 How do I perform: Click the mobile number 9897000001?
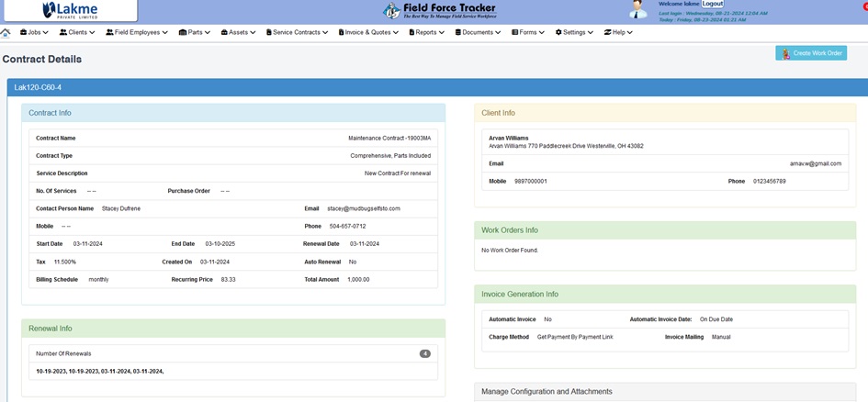[530, 182]
